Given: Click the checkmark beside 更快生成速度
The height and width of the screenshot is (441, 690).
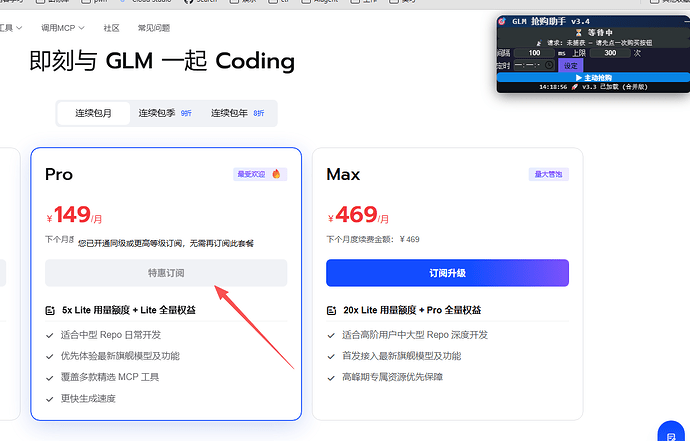Looking at the screenshot, I should pyautogui.click(x=50, y=399).
